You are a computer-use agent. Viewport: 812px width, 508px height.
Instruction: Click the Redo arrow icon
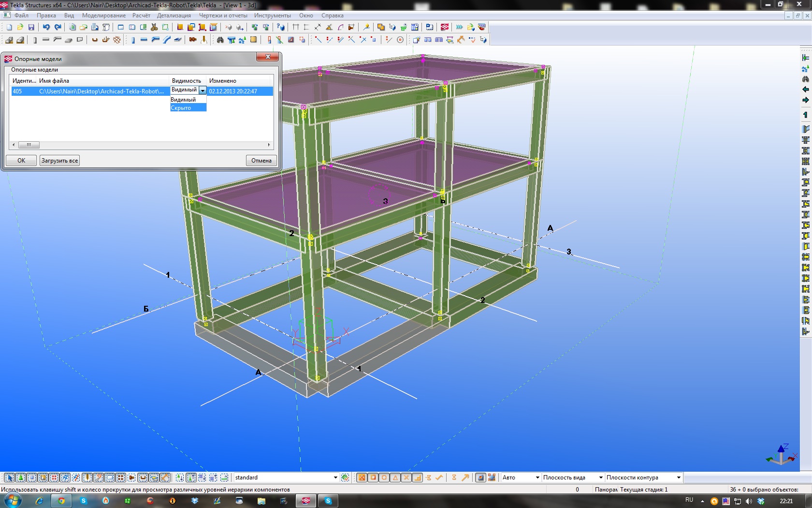tap(58, 27)
